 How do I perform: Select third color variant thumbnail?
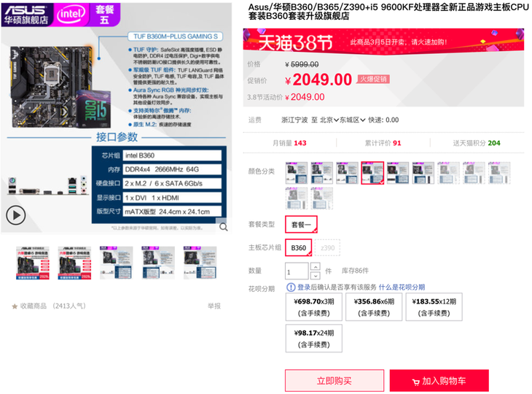tap(347, 173)
